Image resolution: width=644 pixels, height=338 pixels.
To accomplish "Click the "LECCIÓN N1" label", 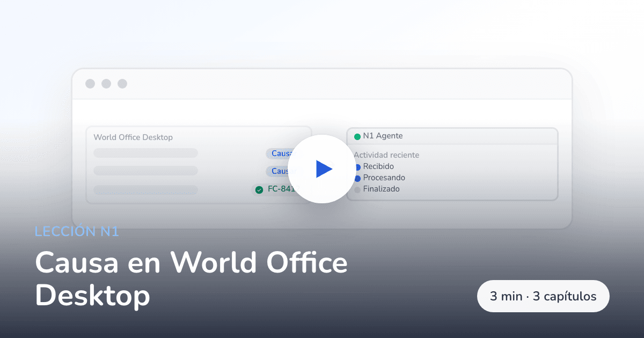I will [77, 231].
